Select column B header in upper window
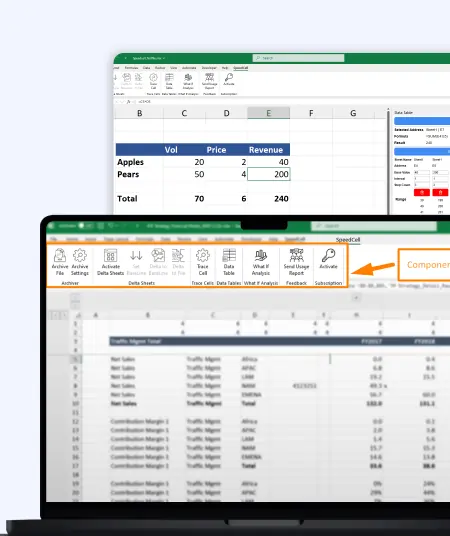The image size is (450, 536). (140, 113)
